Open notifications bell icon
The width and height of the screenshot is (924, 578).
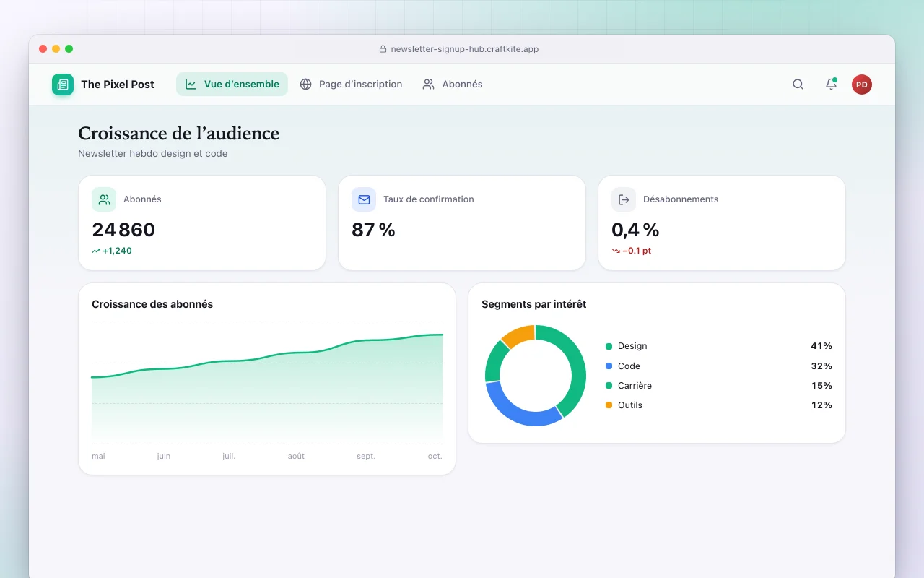pos(831,85)
